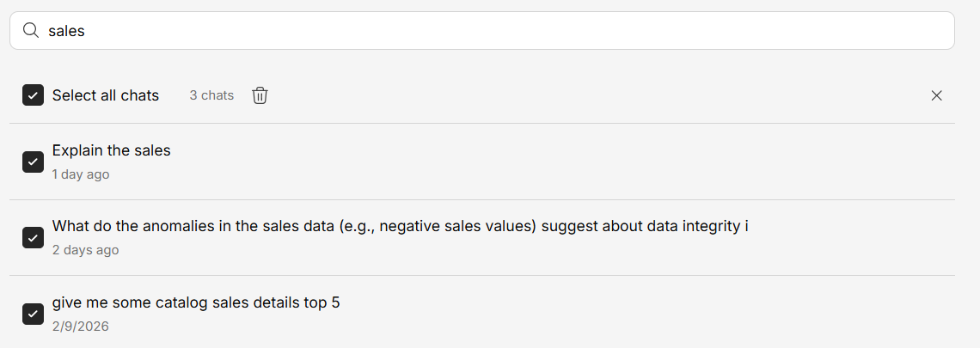The image size is (980, 348).
Task: Focus the search field containing "sales"
Action: pyautogui.click(x=481, y=31)
